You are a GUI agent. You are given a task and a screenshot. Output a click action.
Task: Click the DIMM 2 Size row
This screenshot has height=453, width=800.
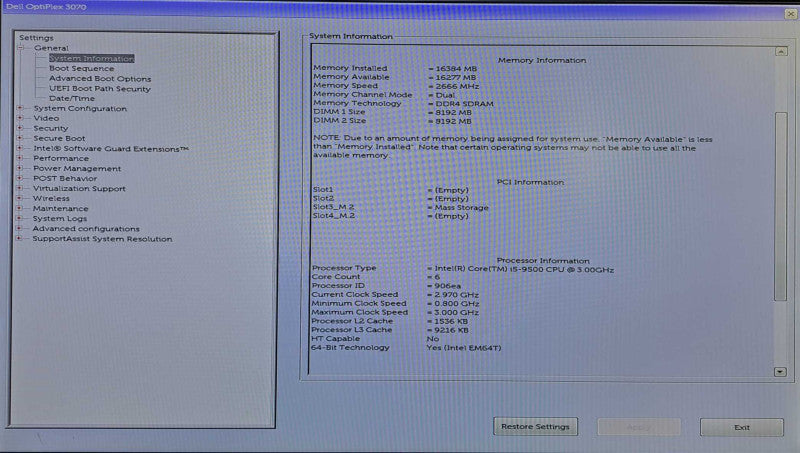392,121
